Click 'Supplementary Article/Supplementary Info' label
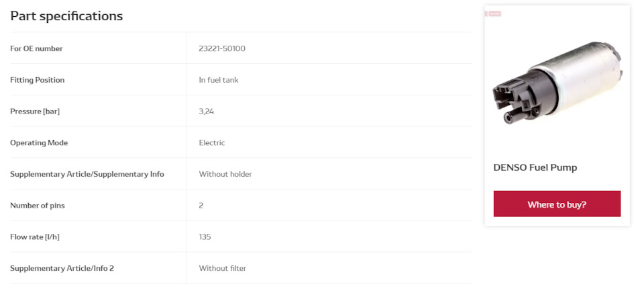 pos(87,174)
